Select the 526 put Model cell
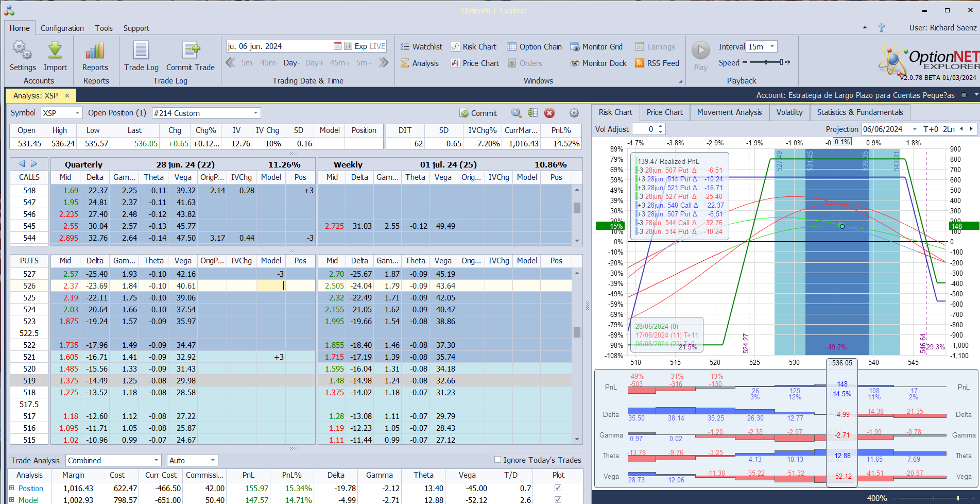This screenshot has width=980, height=504. coord(270,285)
